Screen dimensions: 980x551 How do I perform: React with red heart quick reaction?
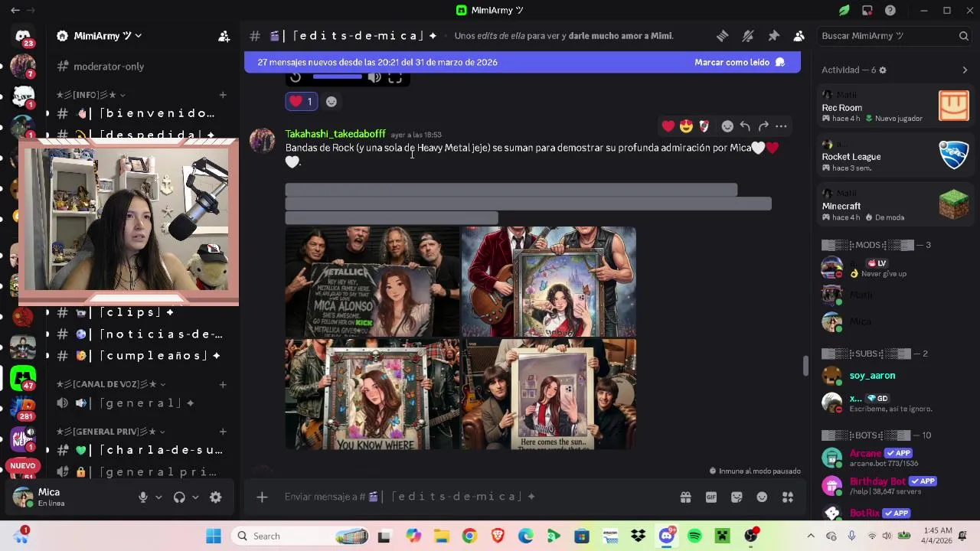pos(668,126)
